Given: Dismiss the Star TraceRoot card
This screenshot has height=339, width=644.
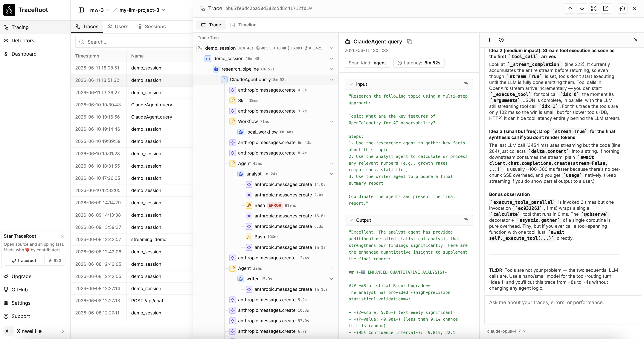Looking at the screenshot, I should tap(62, 236).
